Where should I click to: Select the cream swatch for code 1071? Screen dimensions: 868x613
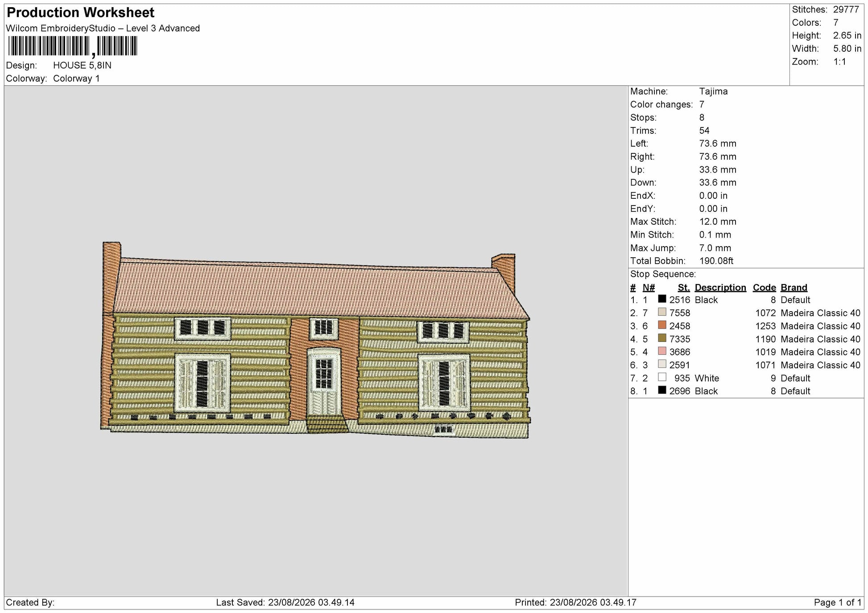tap(662, 364)
